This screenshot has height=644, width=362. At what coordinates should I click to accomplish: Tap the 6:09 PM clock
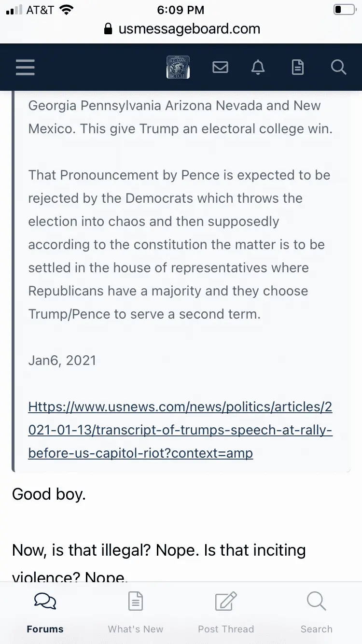[181, 10]
